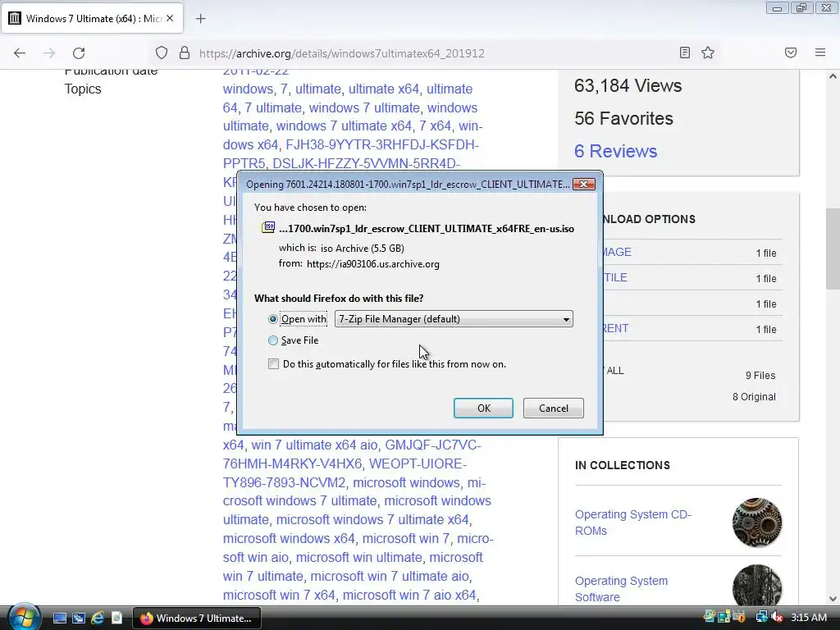This screenshot has width=840, height=630.
Task: Select the Save File radio button
Action: (272, 340)
